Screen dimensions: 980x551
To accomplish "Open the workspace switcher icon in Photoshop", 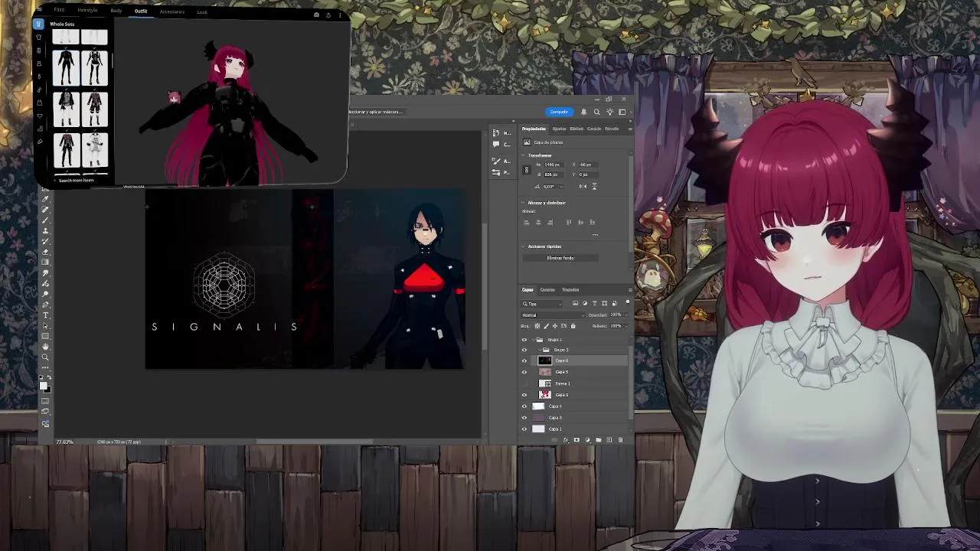I will (622, 112).
